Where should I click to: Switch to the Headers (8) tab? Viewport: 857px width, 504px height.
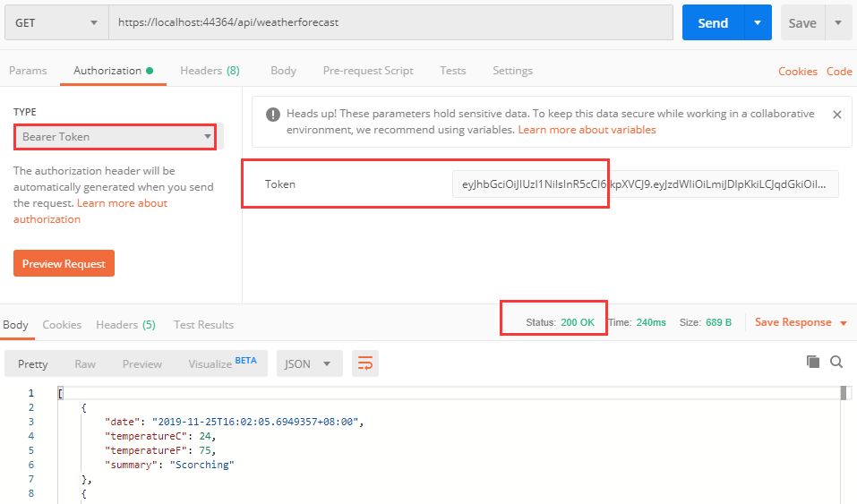point(210,71)
